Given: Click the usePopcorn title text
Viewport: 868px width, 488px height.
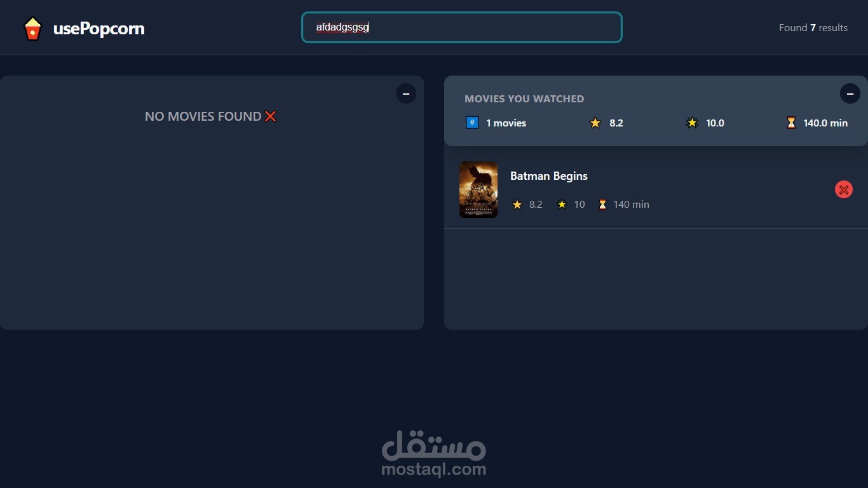Looking at the screenshot, I should [x=99, y=29].
